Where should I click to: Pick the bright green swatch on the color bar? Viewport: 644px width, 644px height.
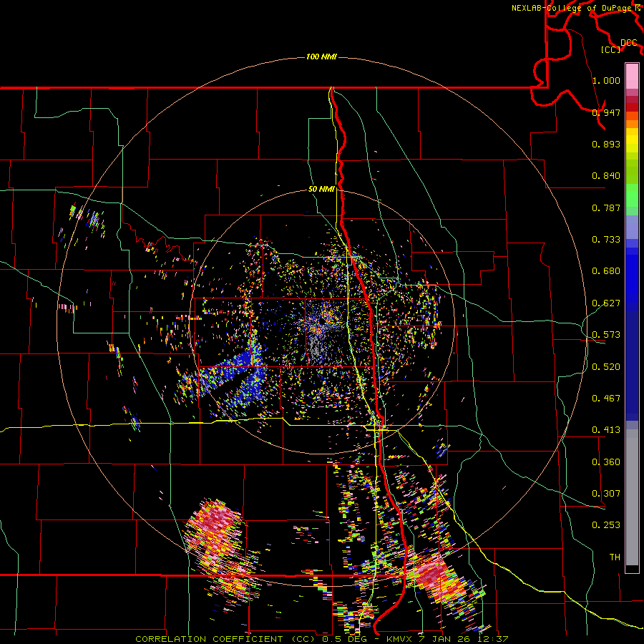(x=632, y=195)
